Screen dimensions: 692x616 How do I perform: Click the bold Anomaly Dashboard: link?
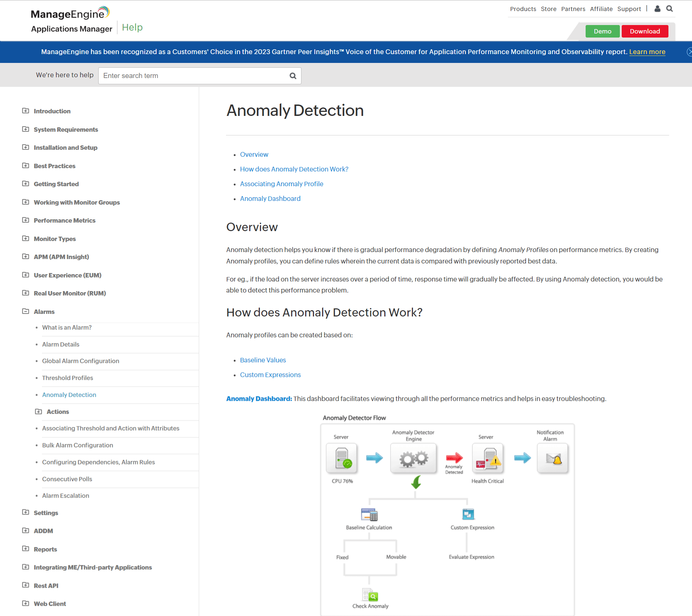259,399
